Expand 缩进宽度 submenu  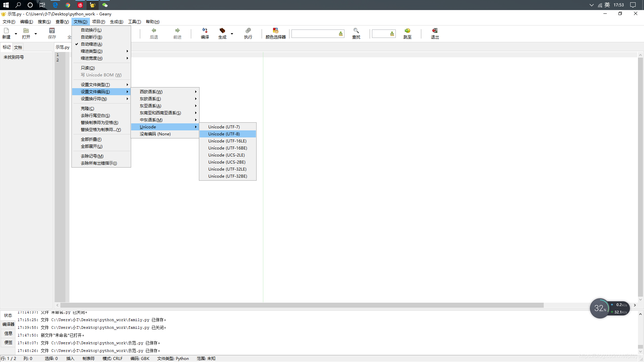[x=101, y=58]
